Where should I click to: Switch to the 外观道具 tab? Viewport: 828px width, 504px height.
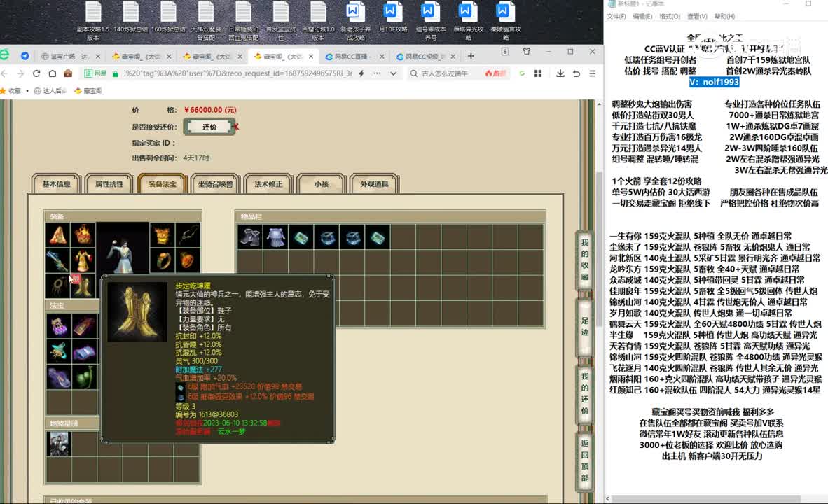click(374, 183)
